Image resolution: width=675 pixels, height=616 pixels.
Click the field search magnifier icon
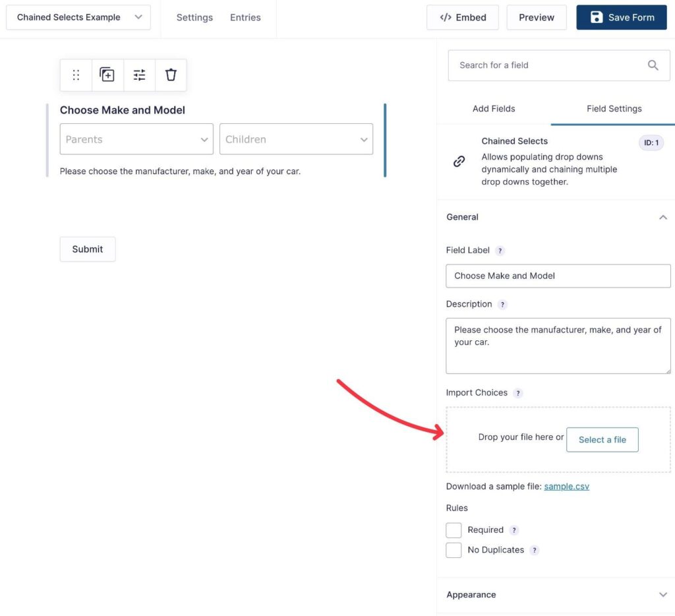[653, 65]
